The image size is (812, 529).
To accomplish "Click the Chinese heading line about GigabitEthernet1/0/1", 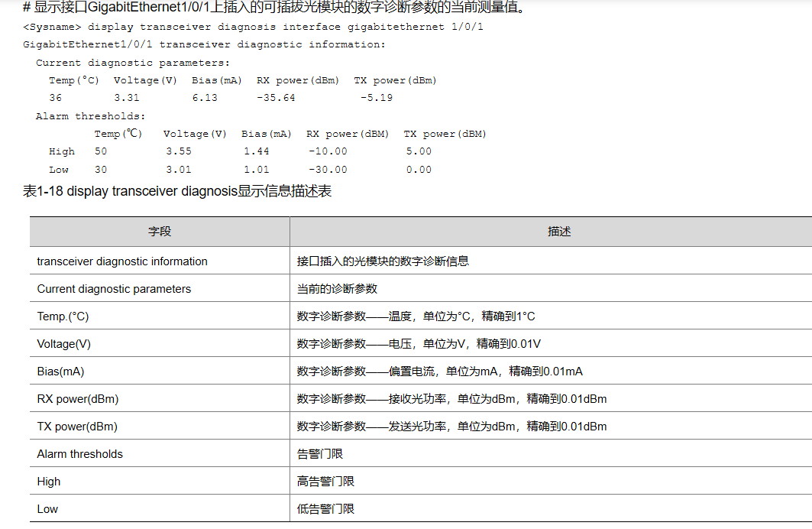I will click(274, 7).
